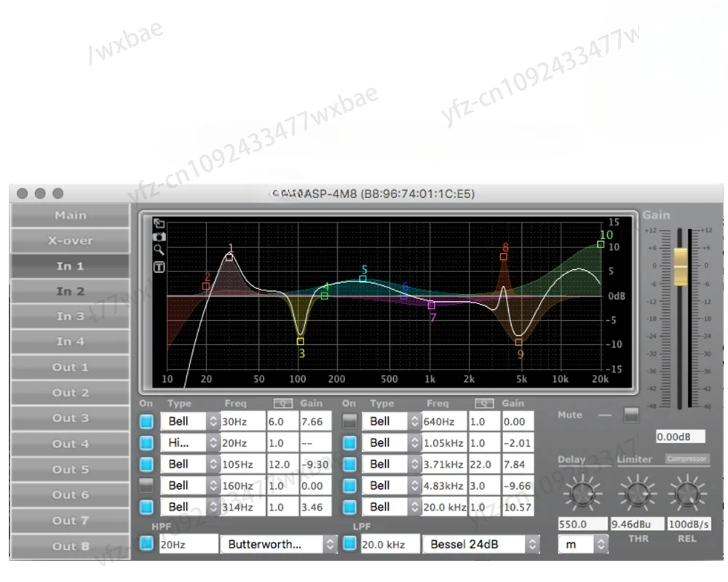
Task: Toggle the 20.0 kHz Bell band
Action: pyautogui.click(x=349, y=507)
